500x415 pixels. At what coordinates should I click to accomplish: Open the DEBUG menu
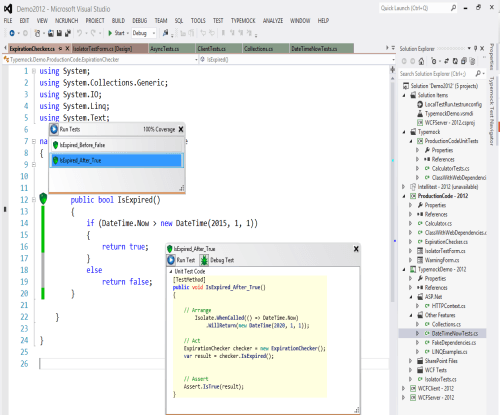point(139,21)
